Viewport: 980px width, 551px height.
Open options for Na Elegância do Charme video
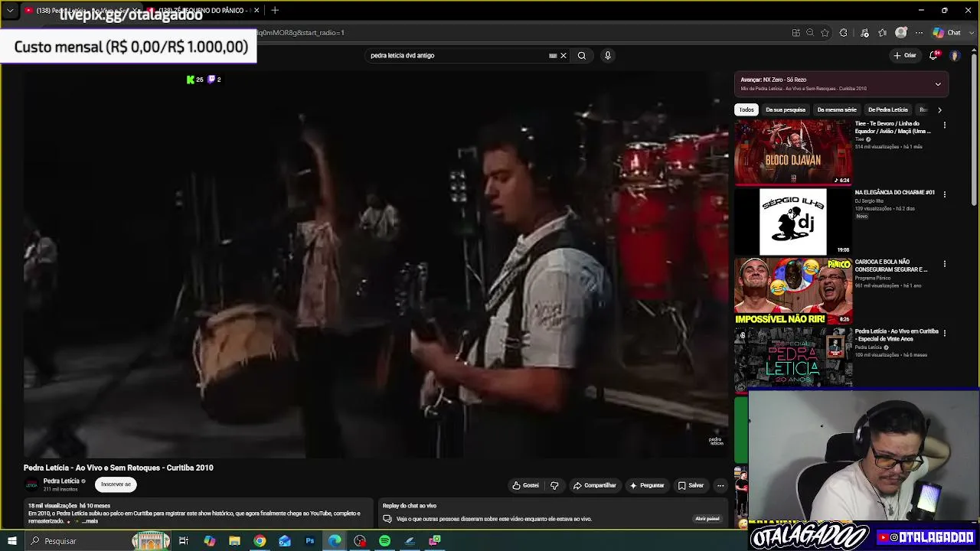[944, 194]
